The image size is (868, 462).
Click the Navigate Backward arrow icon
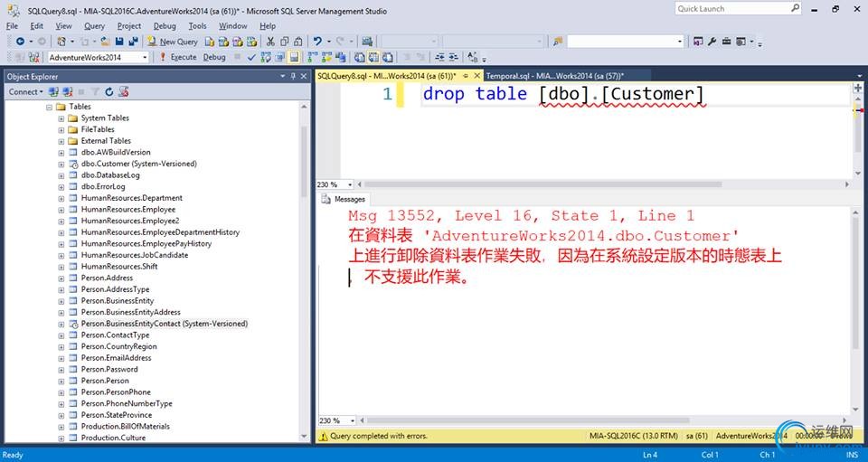point(20,42)
